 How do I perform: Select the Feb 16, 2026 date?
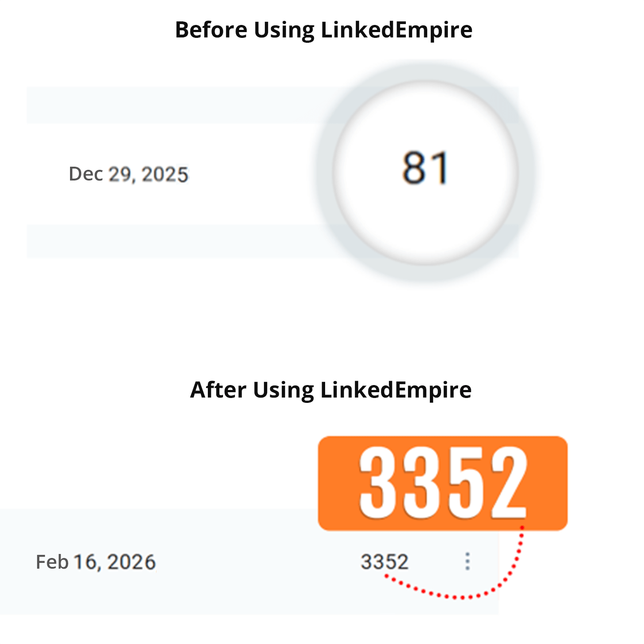[x=96, y=562]
